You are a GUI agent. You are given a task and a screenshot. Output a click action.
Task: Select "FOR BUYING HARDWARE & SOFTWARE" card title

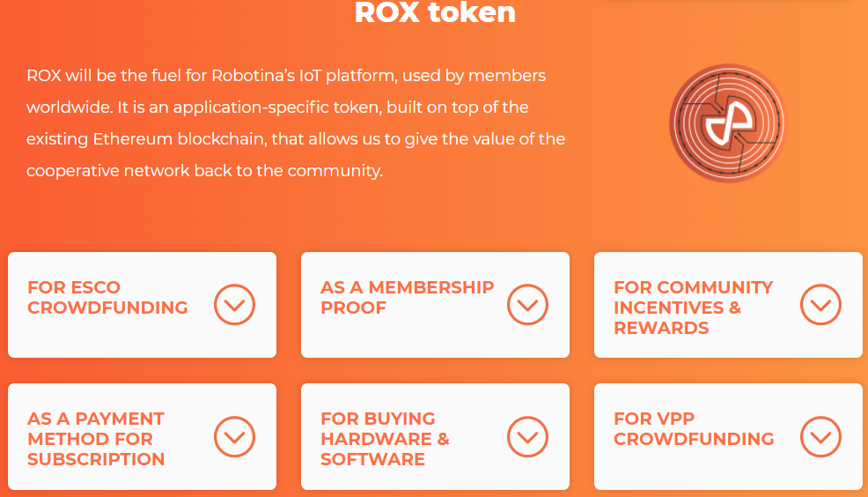pyautogui.click(x=385, y=439)
